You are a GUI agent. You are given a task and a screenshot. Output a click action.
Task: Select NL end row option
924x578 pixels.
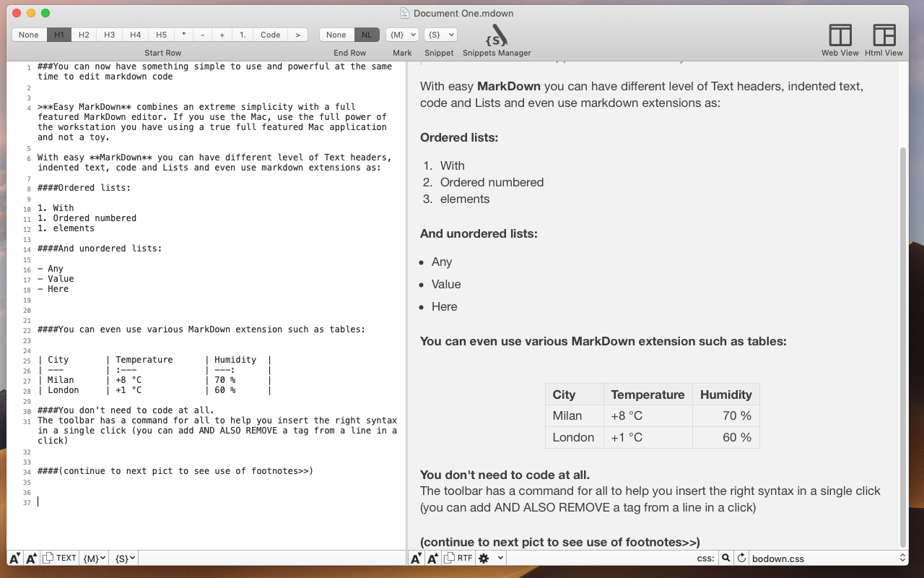tap(367, 35)
